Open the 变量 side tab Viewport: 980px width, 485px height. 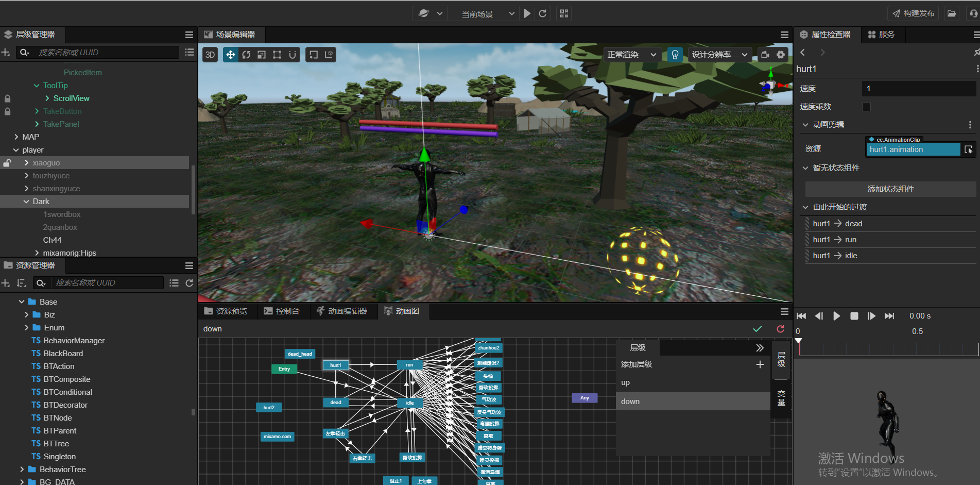click(x=781, y=397)
